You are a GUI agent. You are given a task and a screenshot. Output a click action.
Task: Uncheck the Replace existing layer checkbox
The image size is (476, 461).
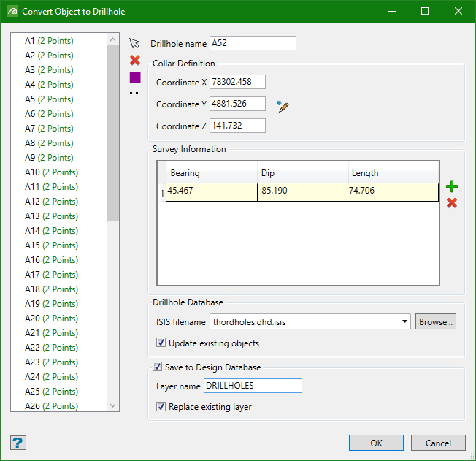coord(161,407)
